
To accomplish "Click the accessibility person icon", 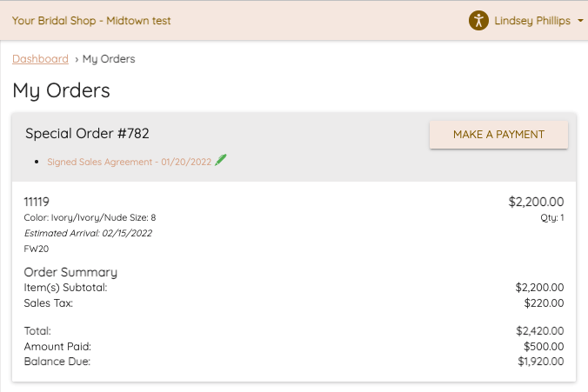I will [478, 20].
